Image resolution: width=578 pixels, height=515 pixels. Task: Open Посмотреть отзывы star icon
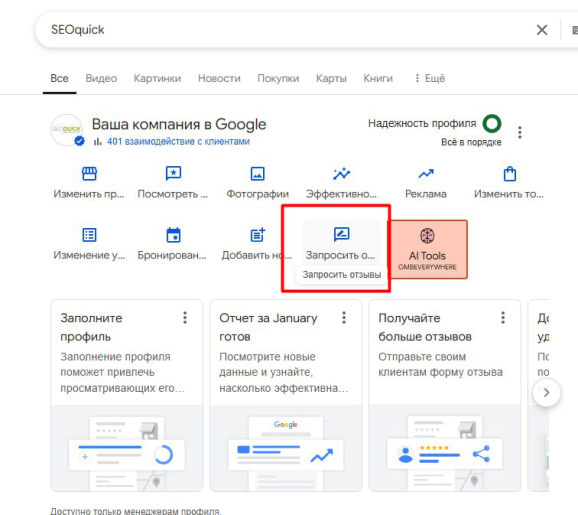tap(173, 173)
